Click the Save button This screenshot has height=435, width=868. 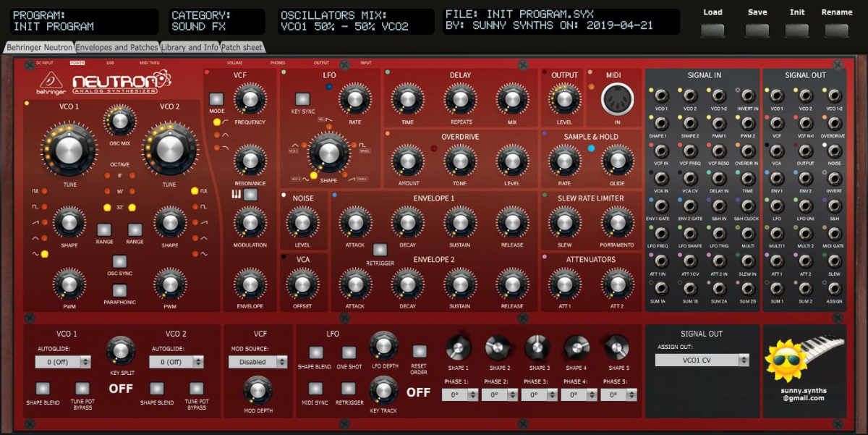pos(757,30)
